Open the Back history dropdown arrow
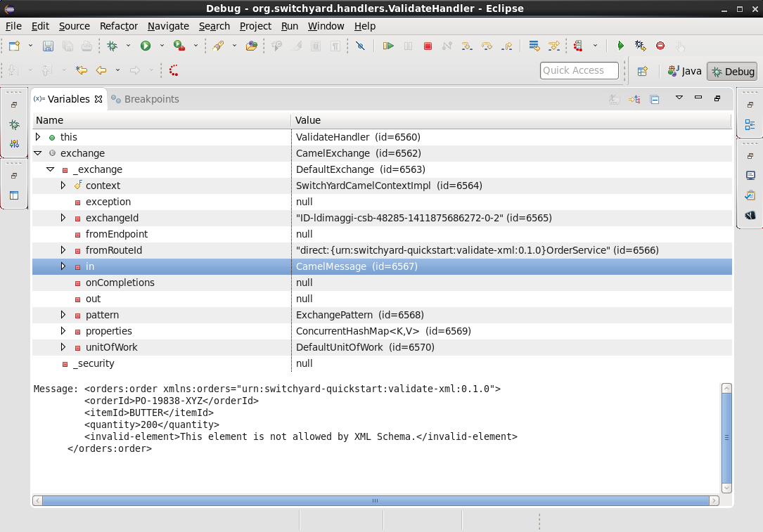The image size is (763, 532). [x=117, y=70]
